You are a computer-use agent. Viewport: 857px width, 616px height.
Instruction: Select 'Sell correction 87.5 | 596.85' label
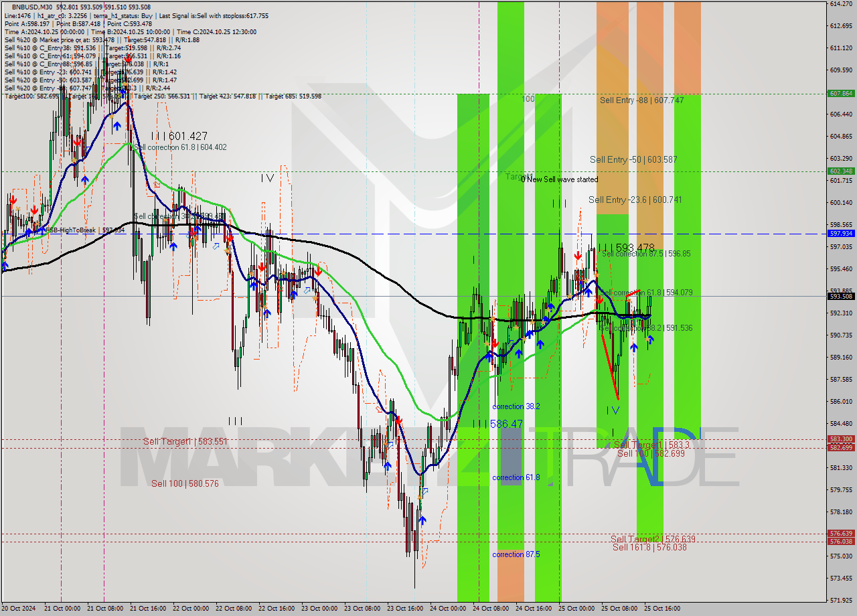click(646, 254)
